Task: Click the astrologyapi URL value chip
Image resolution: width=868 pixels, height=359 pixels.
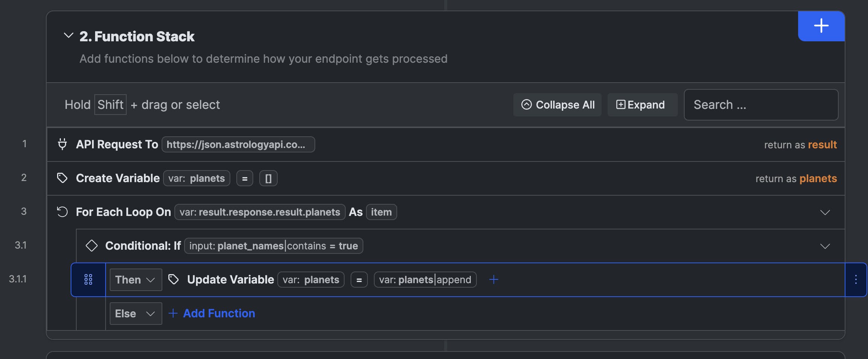Action: (238, 145)
